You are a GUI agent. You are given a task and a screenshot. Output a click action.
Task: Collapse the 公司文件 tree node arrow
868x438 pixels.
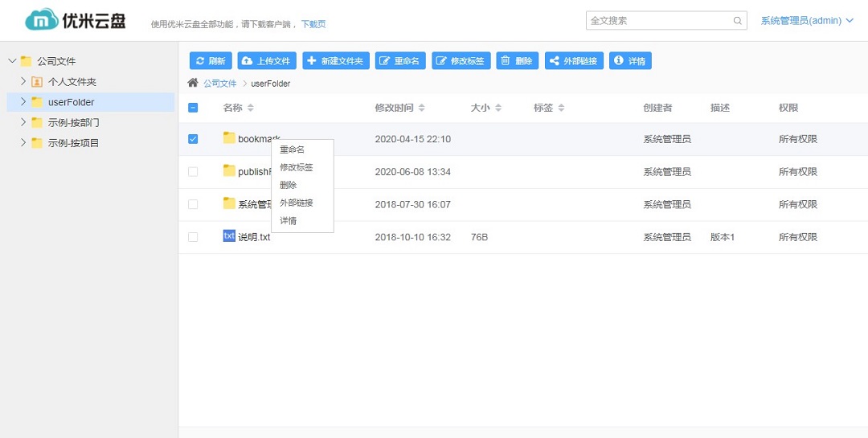pos(12,61)
